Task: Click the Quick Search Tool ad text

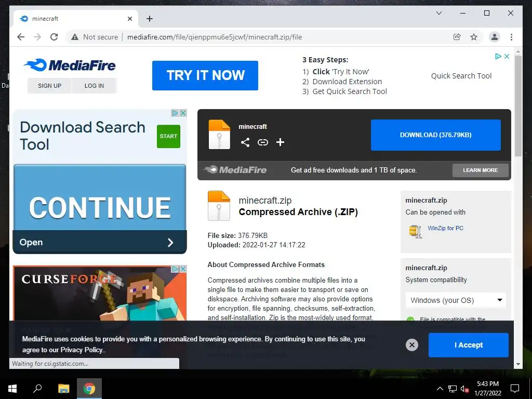Action: [461, 76]
